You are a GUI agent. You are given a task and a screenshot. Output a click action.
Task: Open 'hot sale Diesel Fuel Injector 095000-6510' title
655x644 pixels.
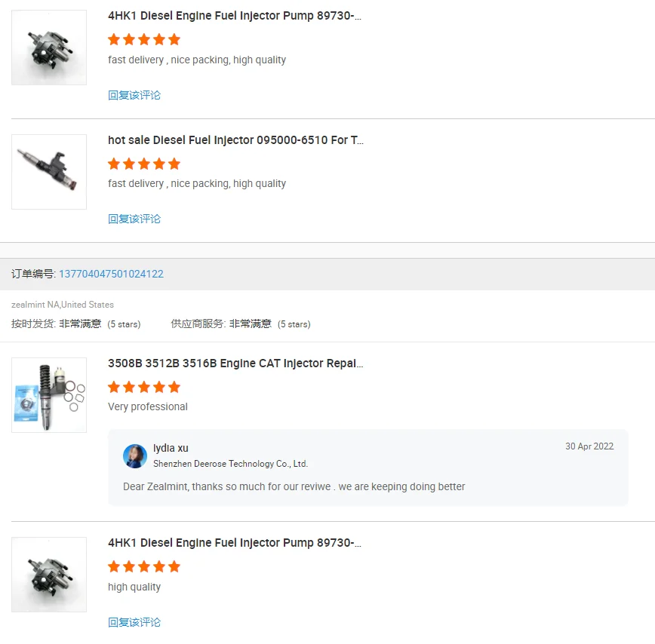pos(235,140)
